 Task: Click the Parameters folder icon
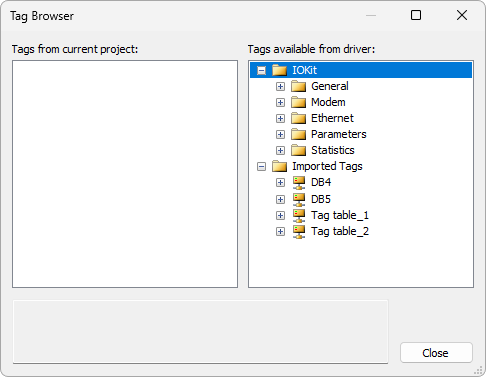pyautogui.click(x=298, y=134)
